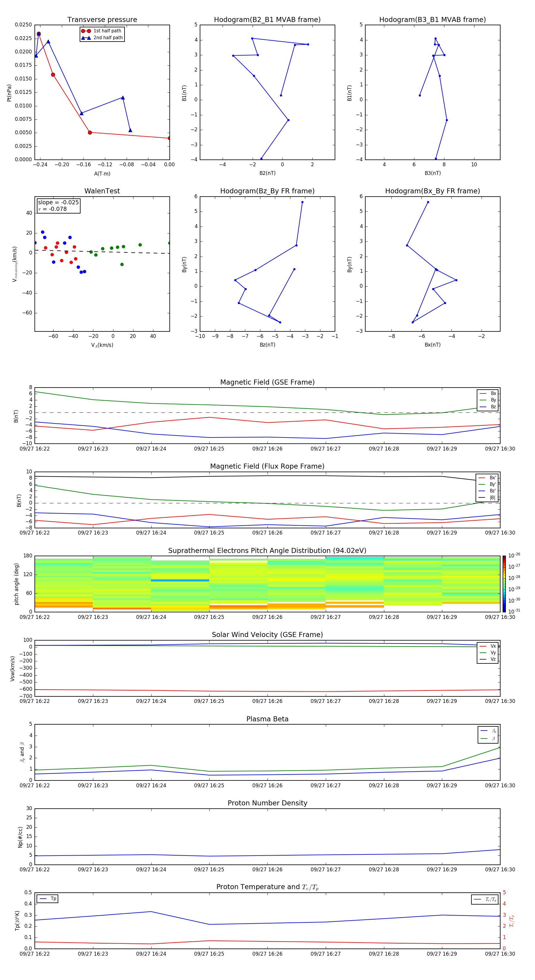Click the Proton Number Density title
Image resolution: width=535 pixels, height=980 pixels.
(x=267, y=803)
